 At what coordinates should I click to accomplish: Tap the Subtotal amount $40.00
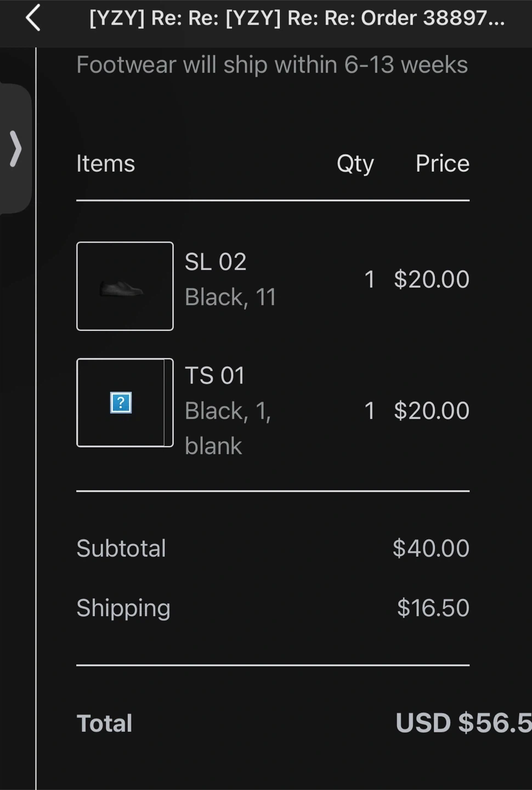(x=431, y=548)
